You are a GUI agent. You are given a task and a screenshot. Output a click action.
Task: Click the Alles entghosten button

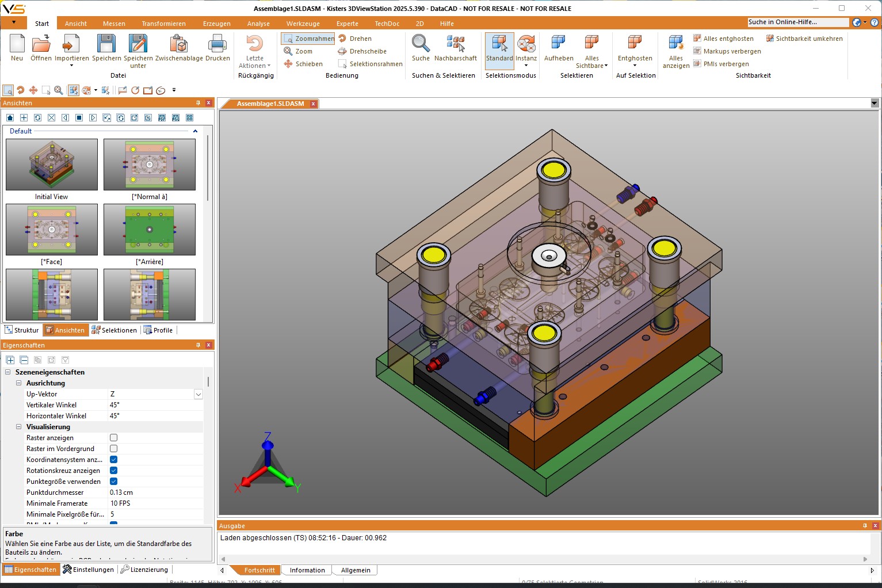coord(723,39)
